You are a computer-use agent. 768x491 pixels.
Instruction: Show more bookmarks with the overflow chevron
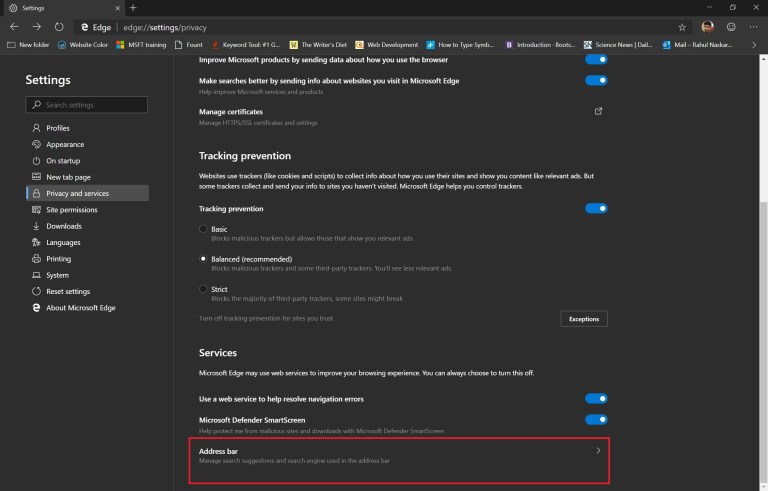click(754, 45)
